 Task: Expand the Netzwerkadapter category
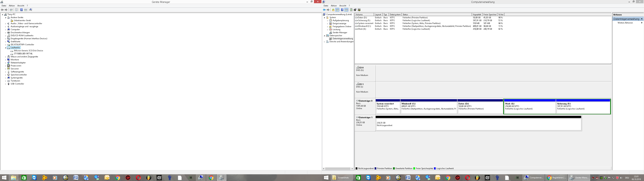[x=6, y=63]
